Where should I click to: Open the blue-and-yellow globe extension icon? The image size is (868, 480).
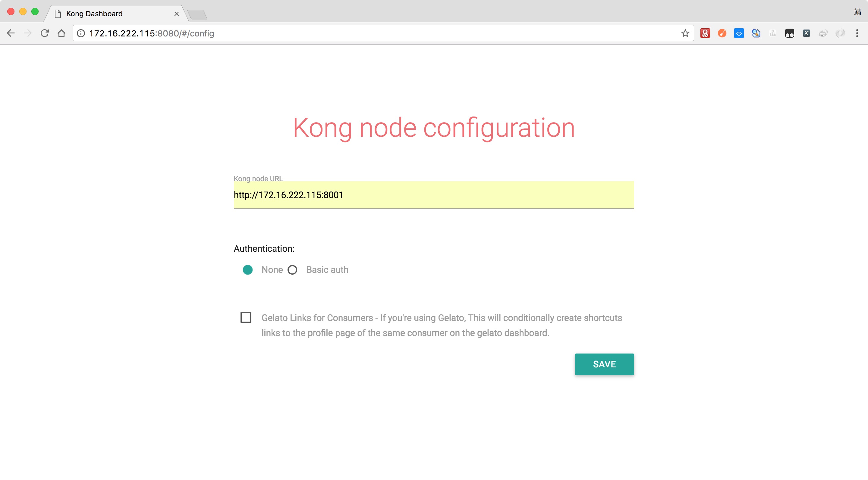756,33
